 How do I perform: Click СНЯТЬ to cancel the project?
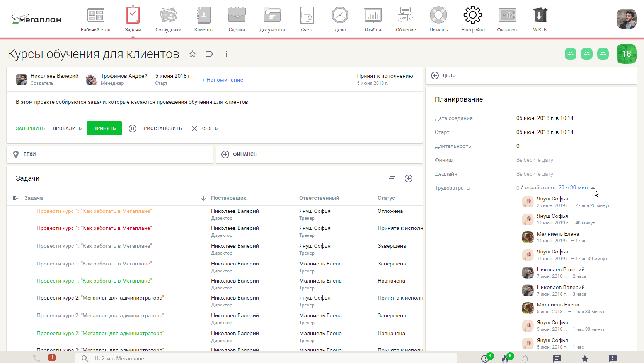point(204,128)
